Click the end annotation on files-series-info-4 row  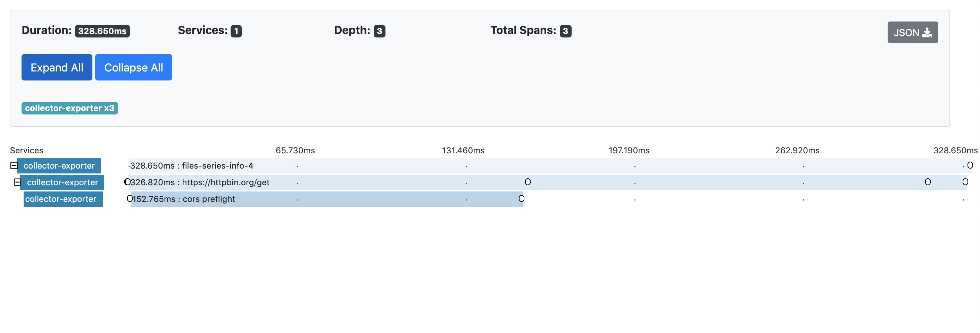tap(970, 165)
